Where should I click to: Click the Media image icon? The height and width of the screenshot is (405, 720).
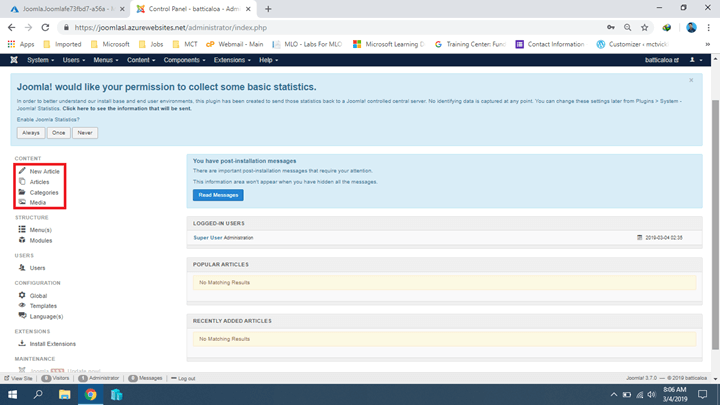pyautogui.click(x=22, y=202)
